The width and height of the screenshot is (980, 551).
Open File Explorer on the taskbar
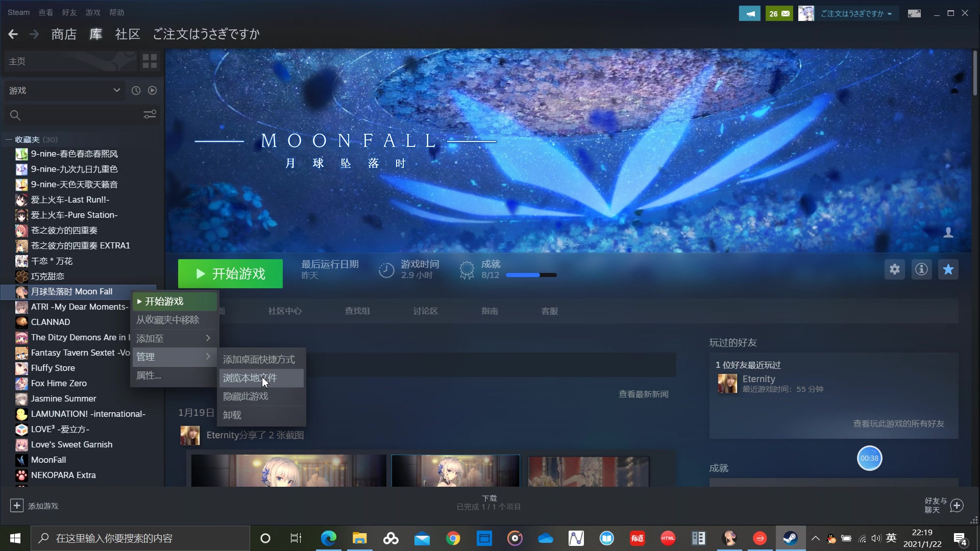coord(359,538)
